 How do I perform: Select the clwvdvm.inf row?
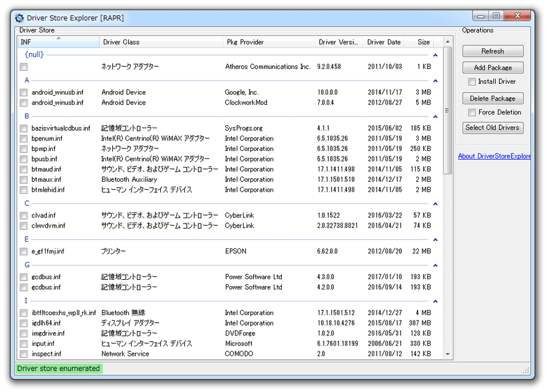(226, 226)
